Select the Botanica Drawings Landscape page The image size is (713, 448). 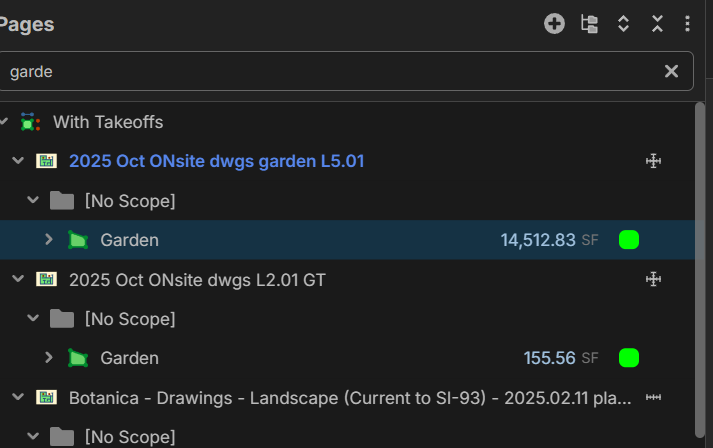tap(350, 397)
